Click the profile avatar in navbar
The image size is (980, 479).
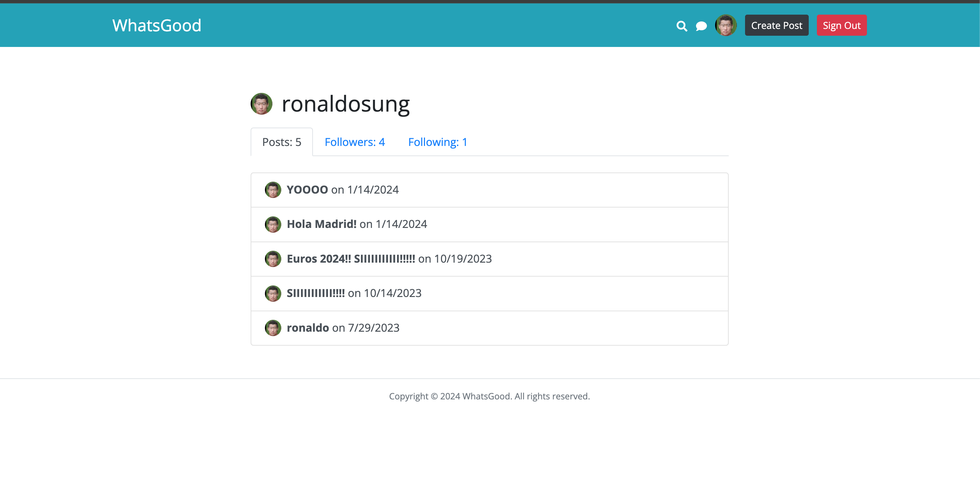726,26
